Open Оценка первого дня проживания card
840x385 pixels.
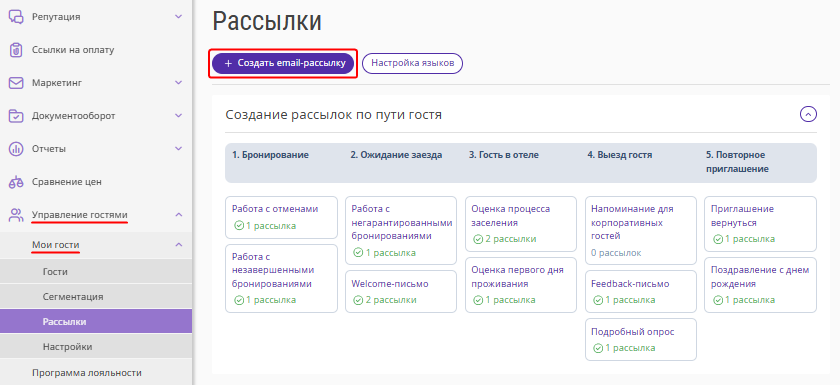(x=521, y=285)
